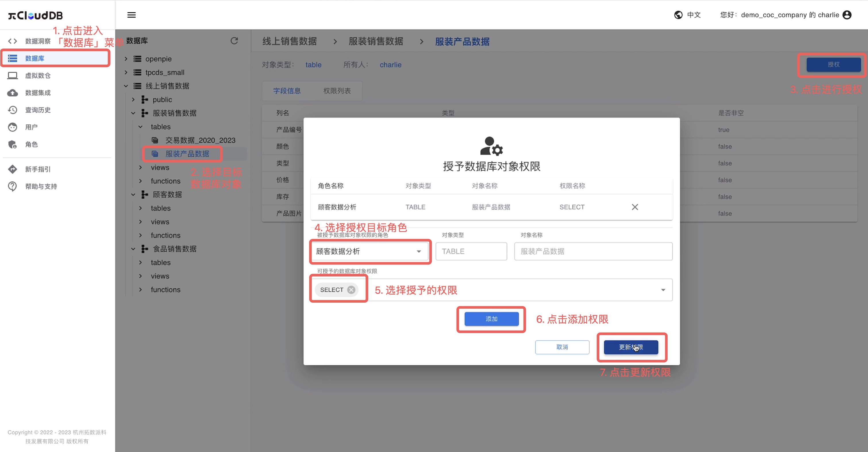Switch to the 字段信息 tab
The width and height of the screenshot is (868, 452).
287,91
